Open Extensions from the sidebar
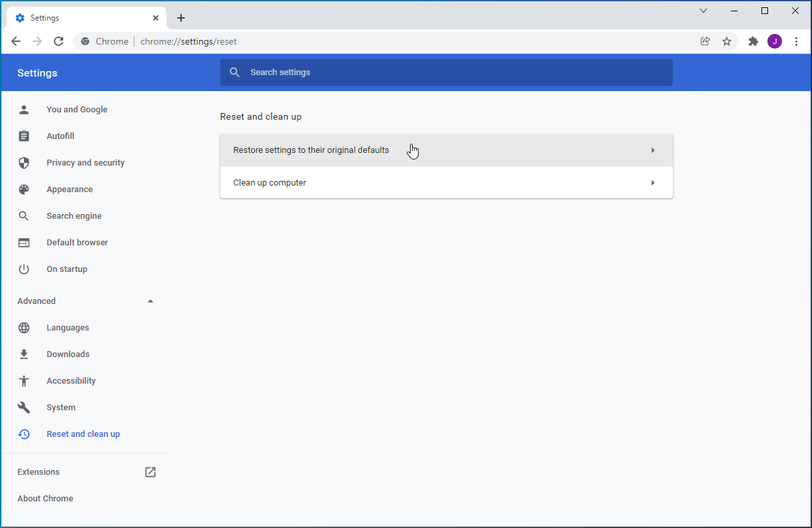The height and width of the screenshot is (528, 812). coord(38,471)
